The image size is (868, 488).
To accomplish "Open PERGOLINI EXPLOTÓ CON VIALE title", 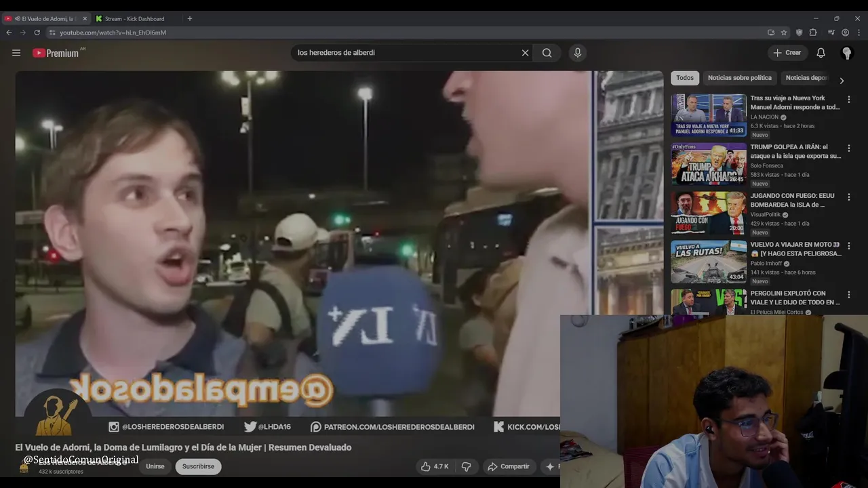I will (795, 298).
